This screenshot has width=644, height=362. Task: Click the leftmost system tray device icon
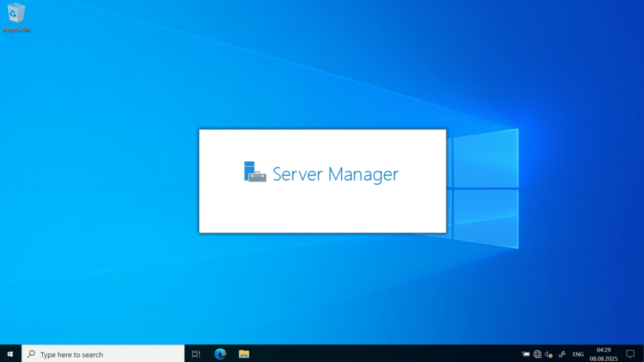click(526, 354)
